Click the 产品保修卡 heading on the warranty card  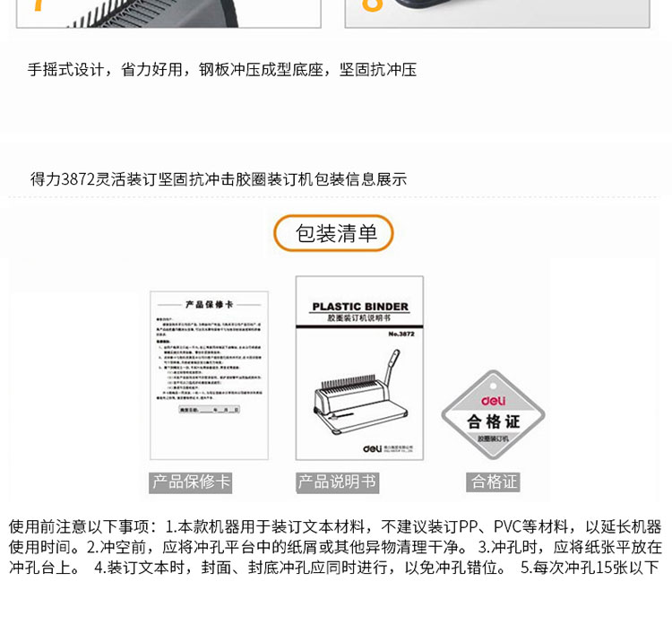coord(209,304)
